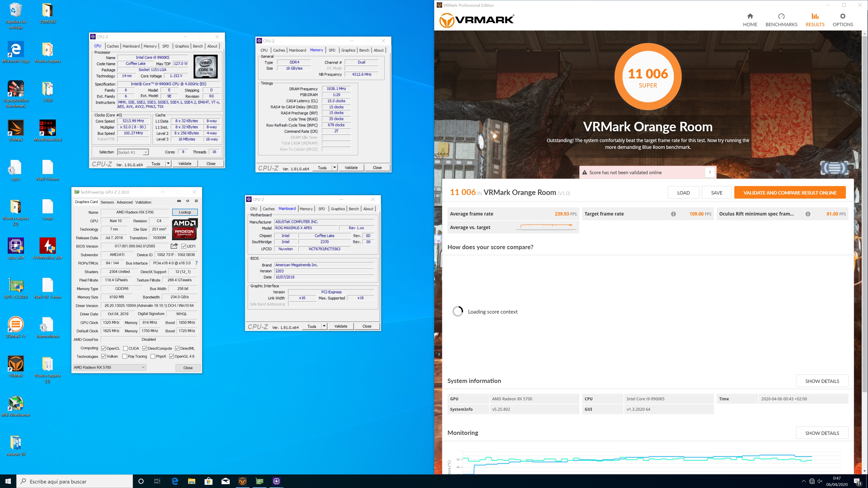This screenshot has height=488, width=868.
Task: Select the VRMark desktop shortcut
Action: [x=16, y=366]
